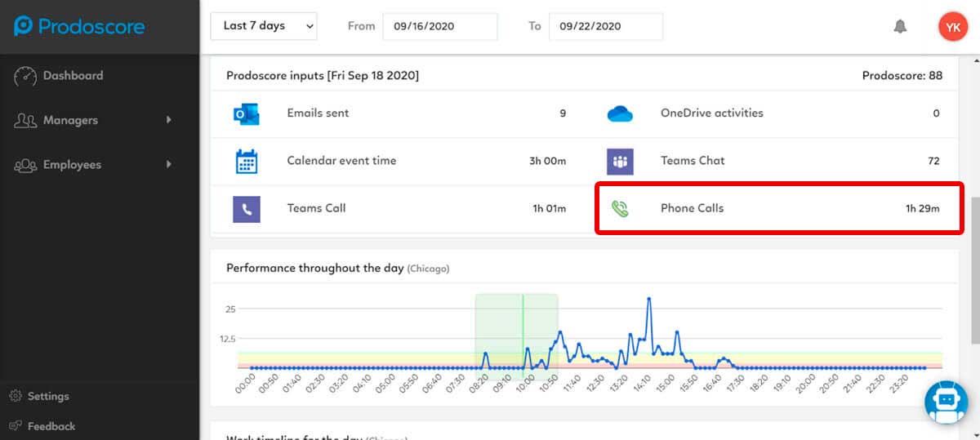The image size is (980, 440).
Task: Open Settings in the sidebar
Action: (x=48, y=397)
